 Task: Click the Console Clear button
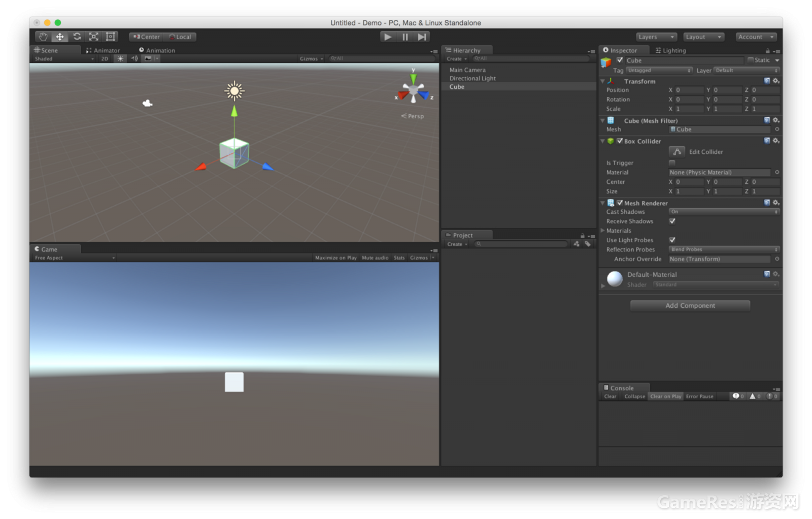tap(610, 397)
